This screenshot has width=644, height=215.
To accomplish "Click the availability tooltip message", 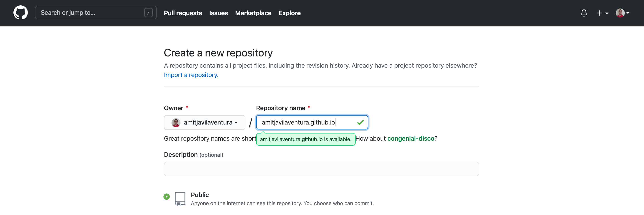I will coord(305,139).
